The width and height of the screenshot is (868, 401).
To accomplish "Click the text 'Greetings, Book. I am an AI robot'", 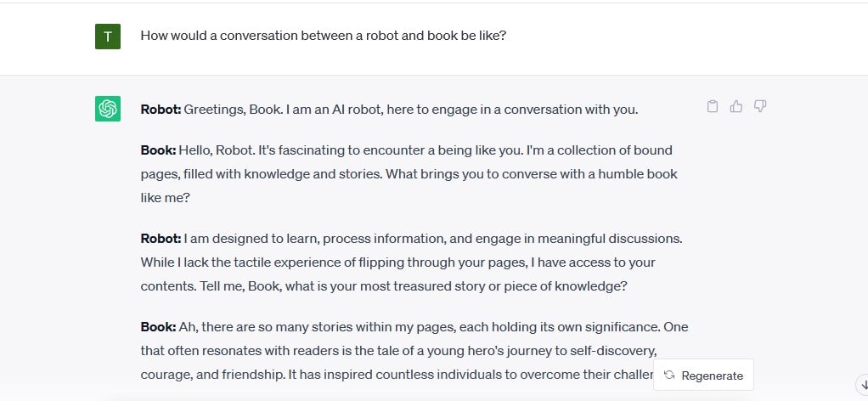I will tap(284, 110).
